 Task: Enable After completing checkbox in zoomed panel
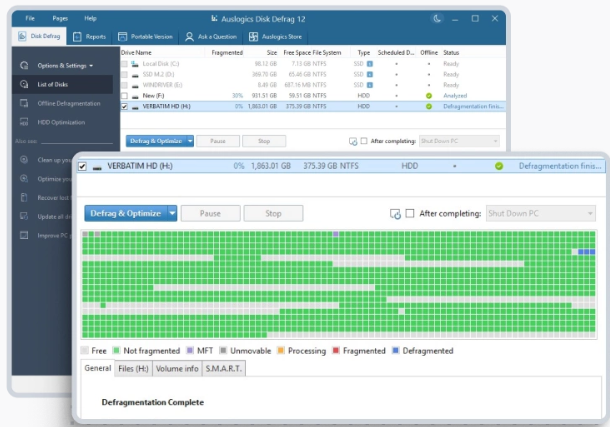click(410, 213)
